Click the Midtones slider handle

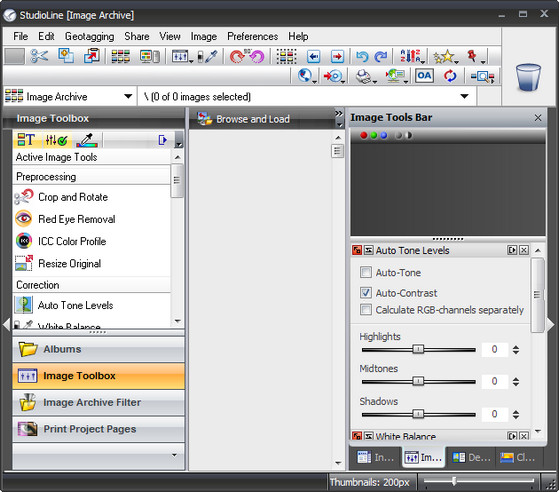418,381
